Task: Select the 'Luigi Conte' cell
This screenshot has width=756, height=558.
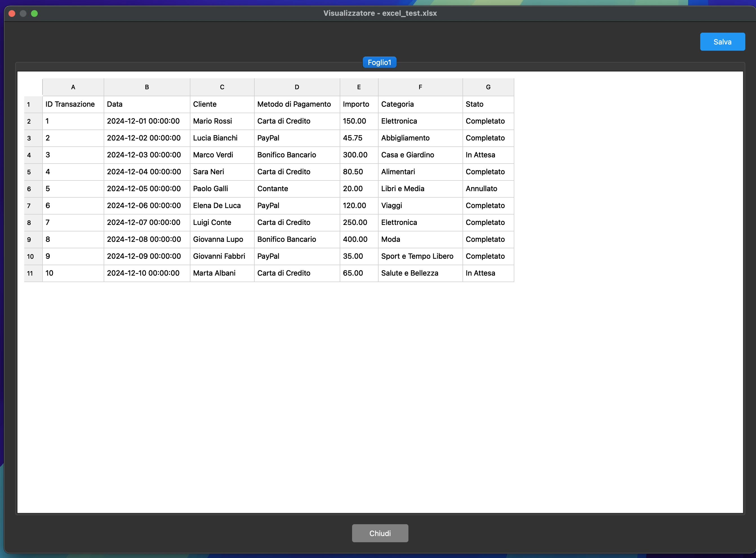Action: [222, 222]
